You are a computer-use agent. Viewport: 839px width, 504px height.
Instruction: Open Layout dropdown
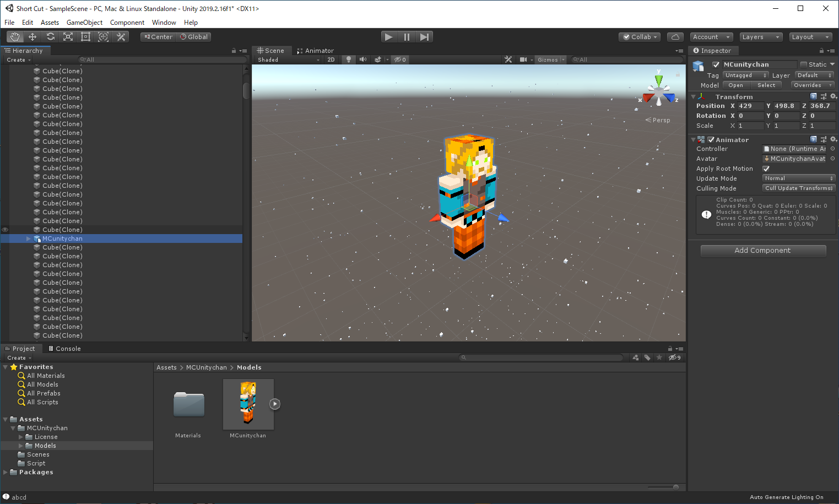tap(810, 37)
